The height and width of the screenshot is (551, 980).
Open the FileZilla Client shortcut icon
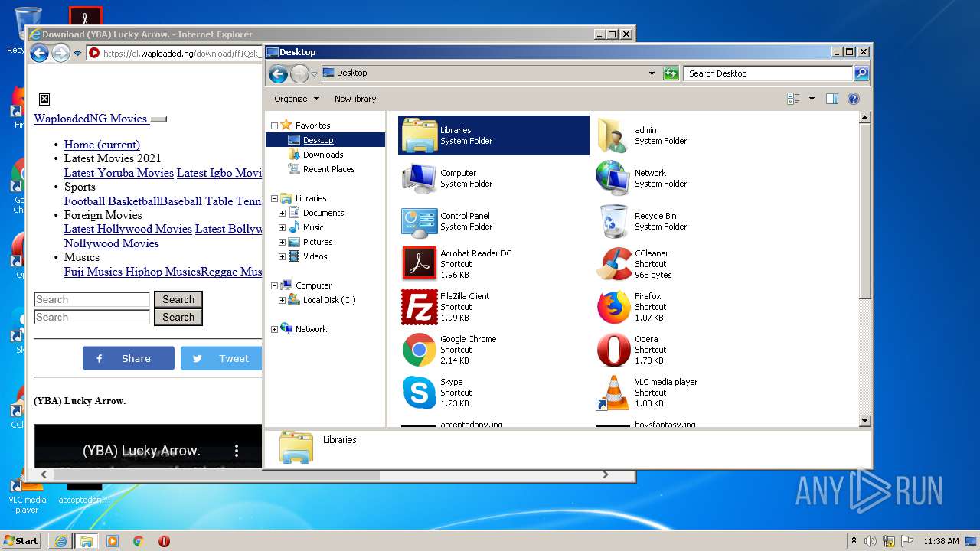point(419,307)
